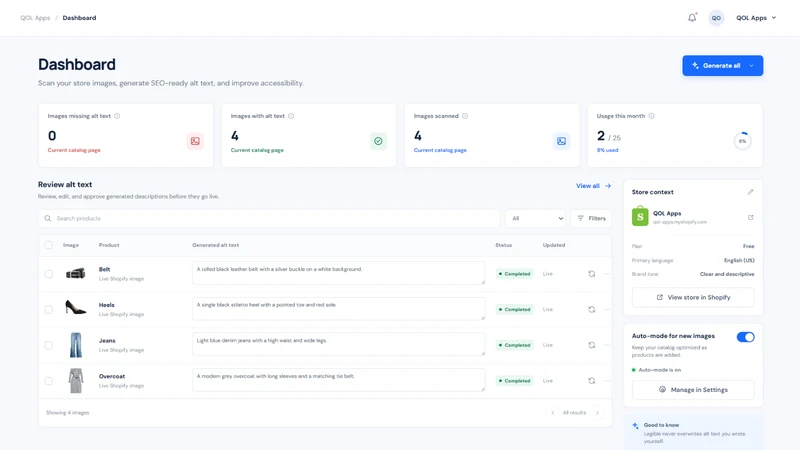Image resolution: width=800 pixels, height=450 pixels.
Task: Open the Belt product thumbnail
Action: [76, 274]
